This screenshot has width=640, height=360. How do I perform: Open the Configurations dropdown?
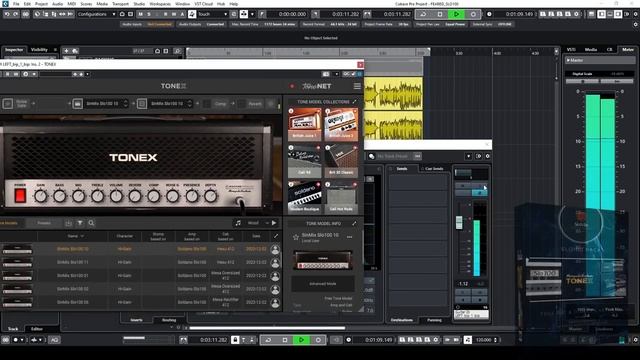coord(97,14)
